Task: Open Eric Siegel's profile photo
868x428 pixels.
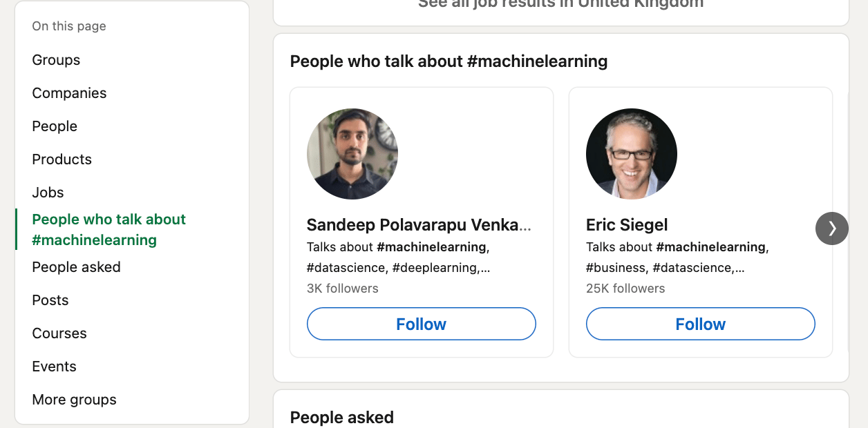Action: [632, 154]
